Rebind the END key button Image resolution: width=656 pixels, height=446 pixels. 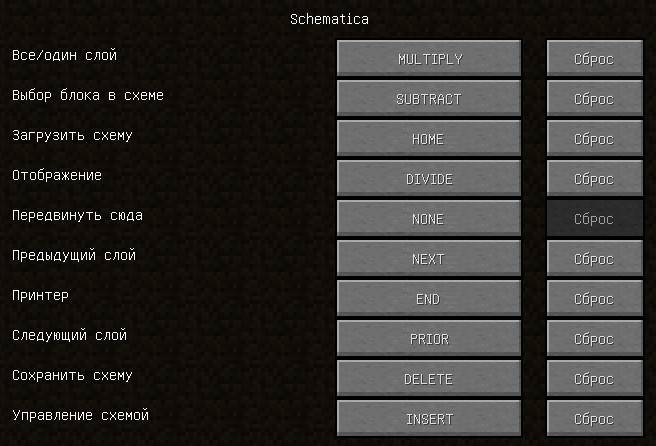click(429, 299)
